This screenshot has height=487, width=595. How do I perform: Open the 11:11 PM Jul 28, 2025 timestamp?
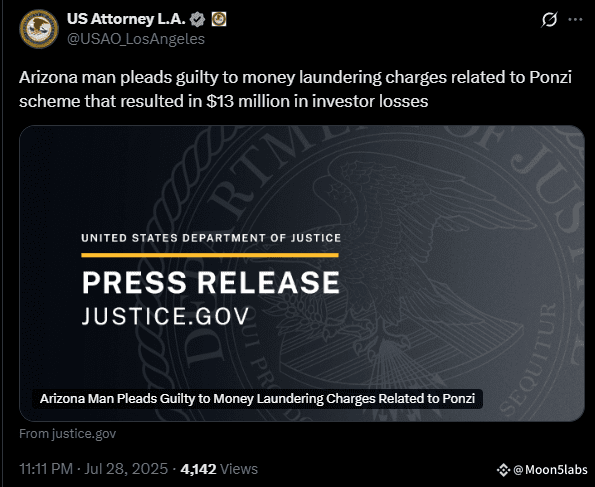coord(93,469)
